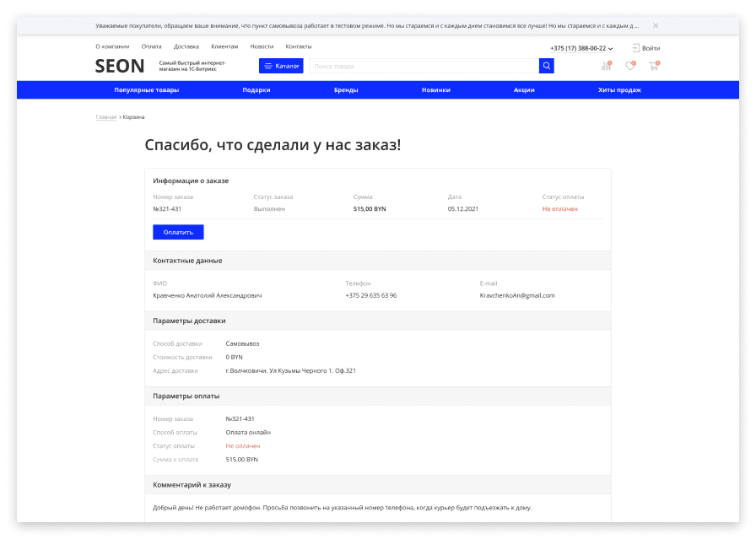Open Клиентам top link
The image size is (756, 539).
click(224, 46)
